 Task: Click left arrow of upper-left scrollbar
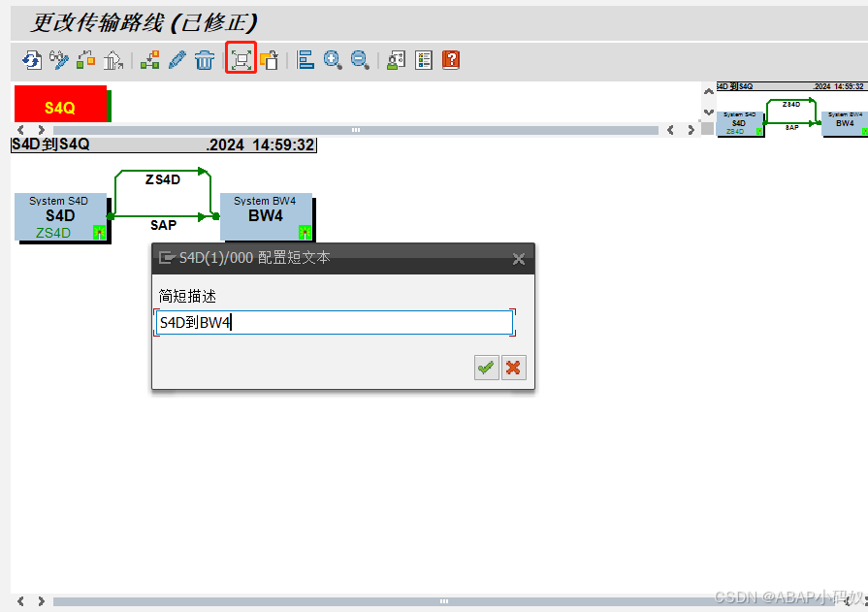20,130
